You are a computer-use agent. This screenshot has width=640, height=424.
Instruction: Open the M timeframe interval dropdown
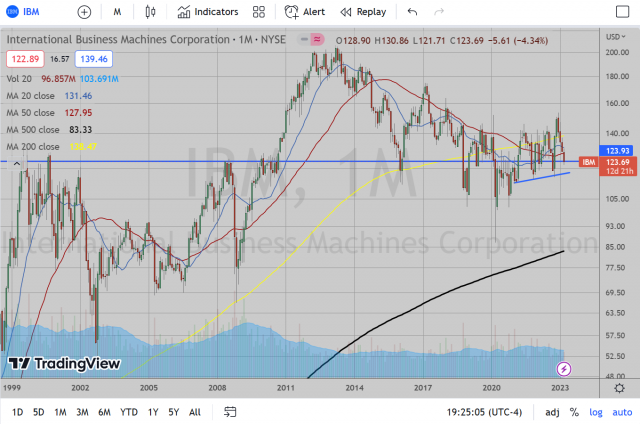(x=118, y=12)
